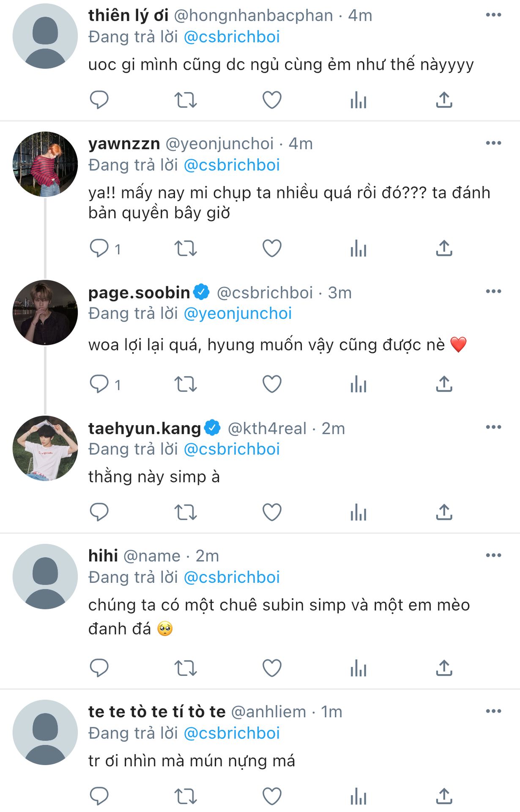Like taehyun.kang's reply

click(272, 512)
